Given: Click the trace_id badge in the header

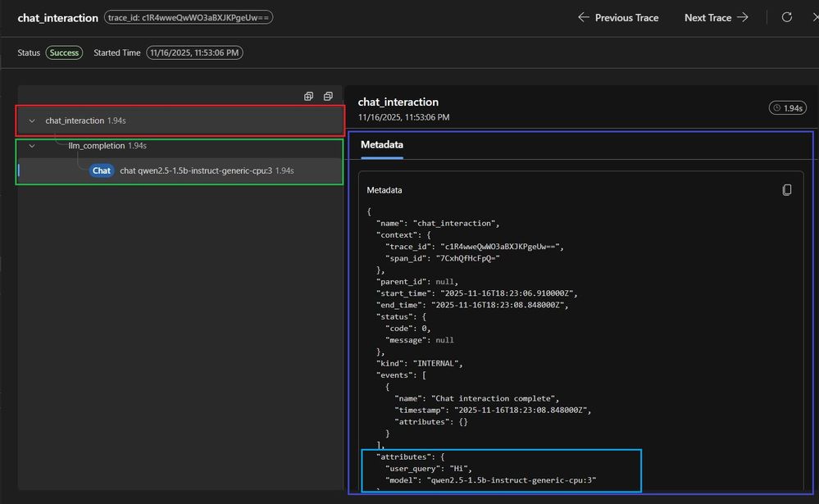Looking at the screenshot, I should click(189, 18).
